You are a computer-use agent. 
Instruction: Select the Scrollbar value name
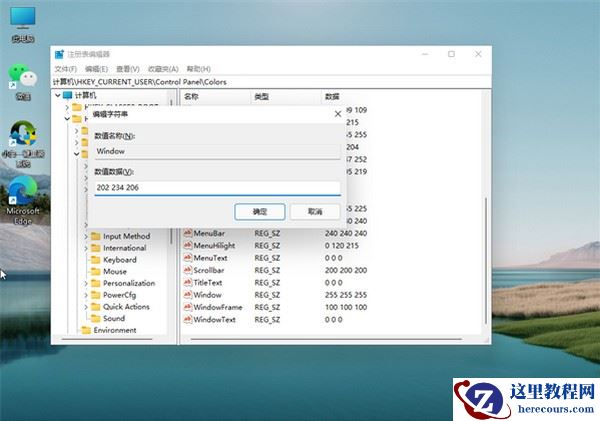(x=209, y=270)
